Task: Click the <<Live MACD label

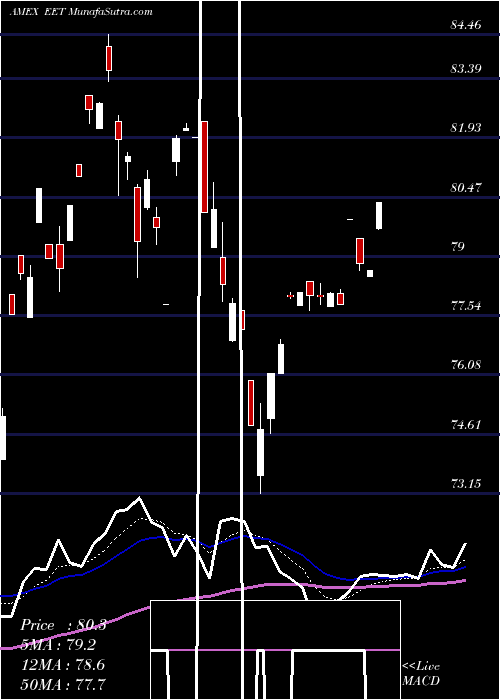Action: click(x=421, y=673)
